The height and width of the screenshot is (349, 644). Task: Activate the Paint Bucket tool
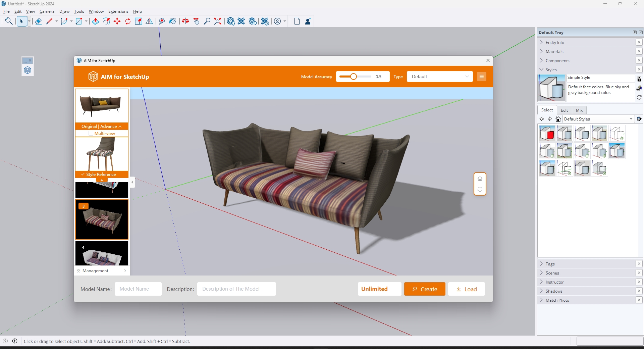click(172, 21)
